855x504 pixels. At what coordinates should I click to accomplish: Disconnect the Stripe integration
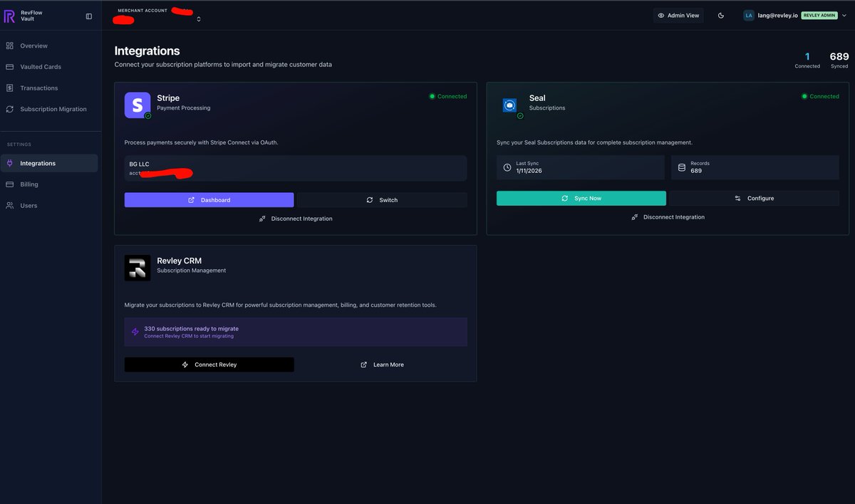point(296,219)
